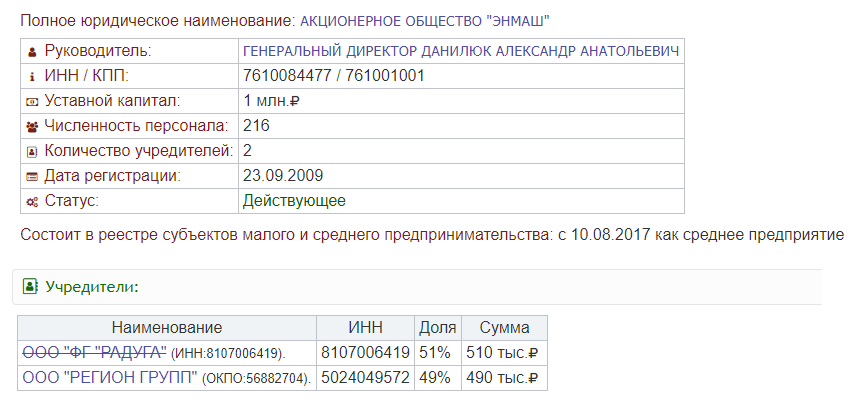Click the amount cell 490 тыс.₽
The image size is (853, 405).
pyautogui.click(x=502, y=378)
